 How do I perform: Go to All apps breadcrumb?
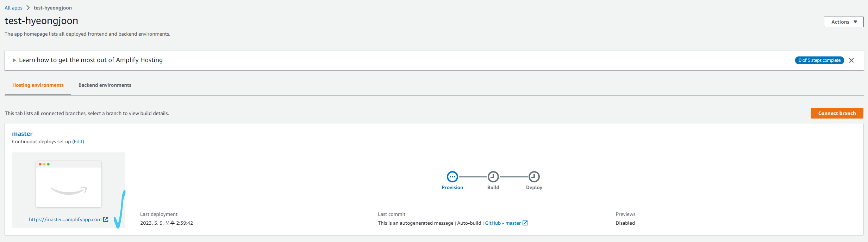pos(13,8)
